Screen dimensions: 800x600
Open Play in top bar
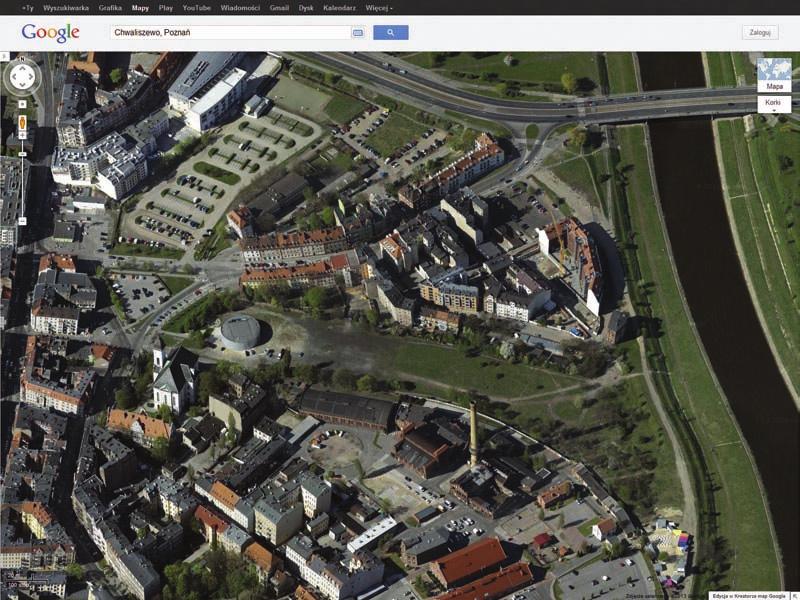(x=166, y=8)
